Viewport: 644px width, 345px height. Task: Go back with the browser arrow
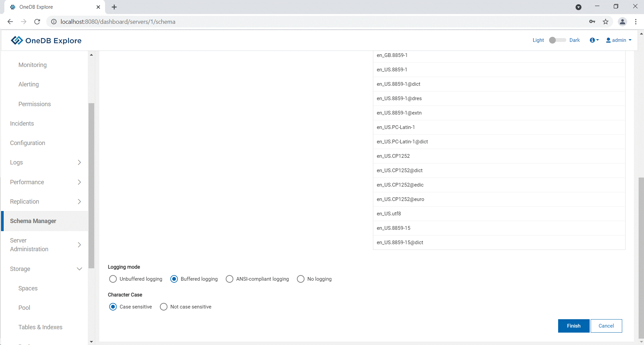pos(10,22)
